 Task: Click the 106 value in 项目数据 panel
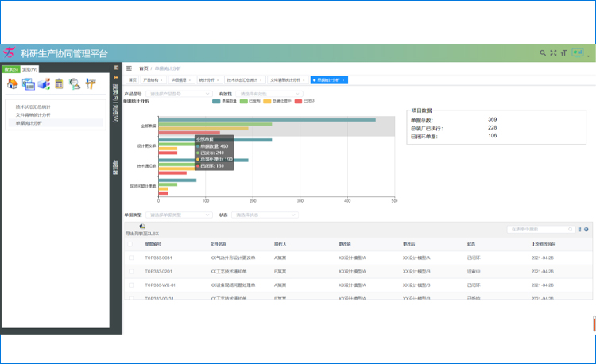492,136
